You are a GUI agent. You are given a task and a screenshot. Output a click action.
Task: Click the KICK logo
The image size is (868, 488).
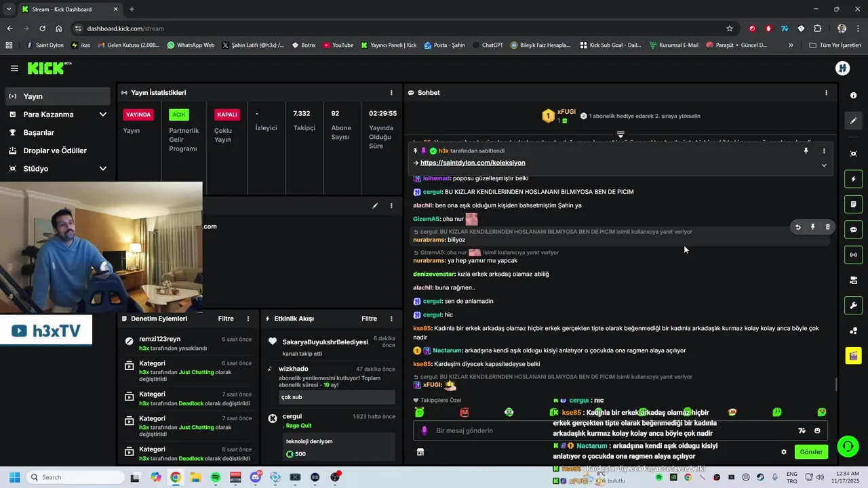click(49, 68)
